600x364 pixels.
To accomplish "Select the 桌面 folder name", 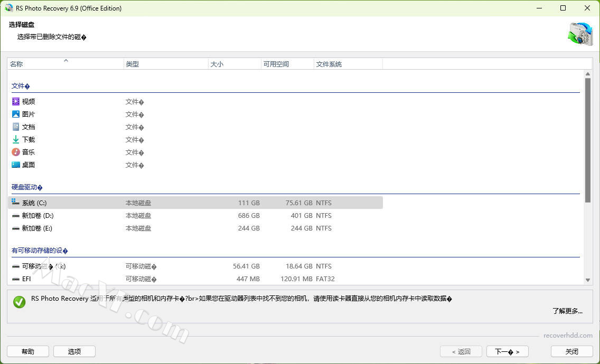I will pyautogui.click(x=29, y=165).
